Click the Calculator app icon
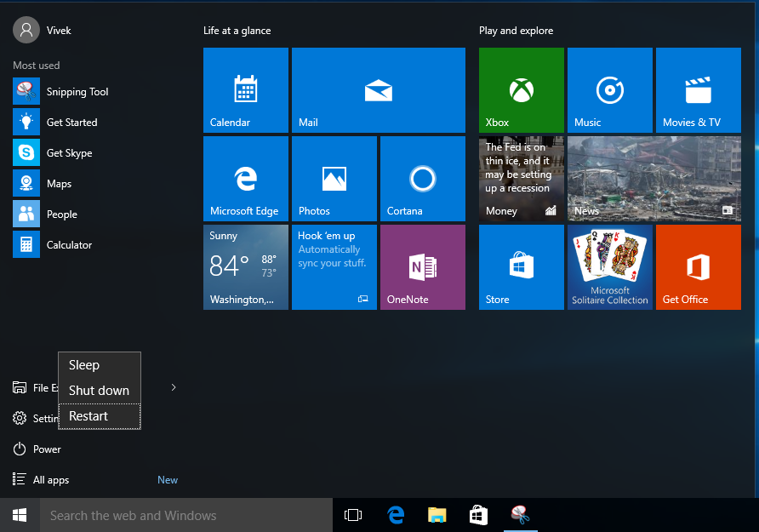Screen dimensions: 759x532 point(26,244)
